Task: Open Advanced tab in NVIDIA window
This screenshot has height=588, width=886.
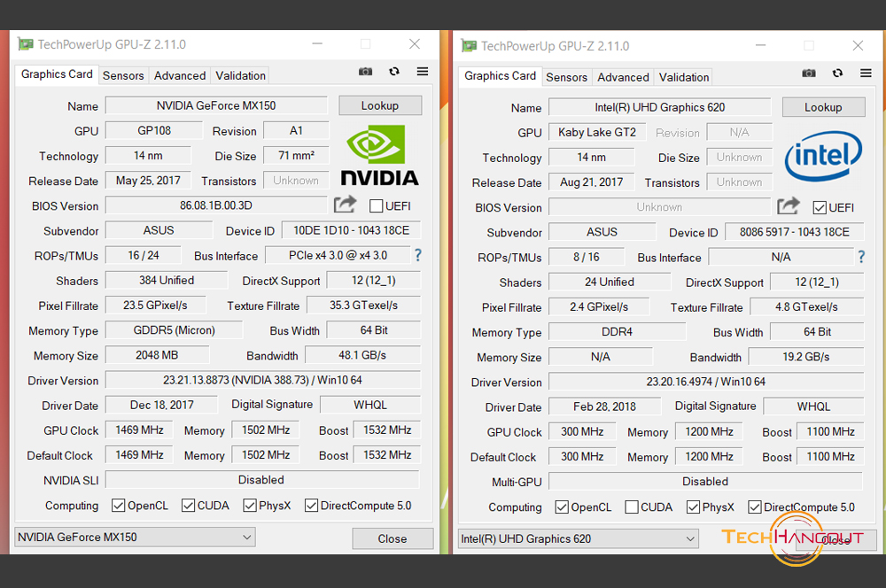Action: (x=180, y=75)
